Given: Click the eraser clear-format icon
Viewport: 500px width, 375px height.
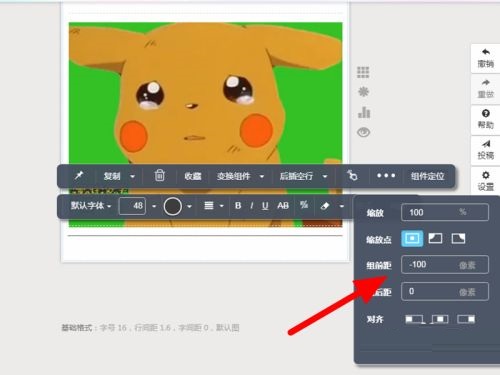Looking at the screenshot, I should tap(325, 206).
